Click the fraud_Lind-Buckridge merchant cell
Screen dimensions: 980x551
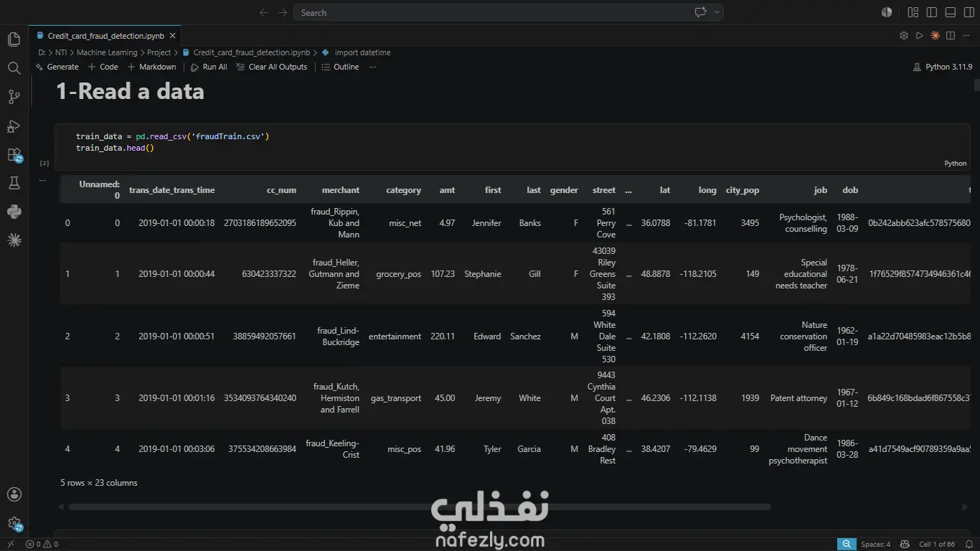[338, 336]
